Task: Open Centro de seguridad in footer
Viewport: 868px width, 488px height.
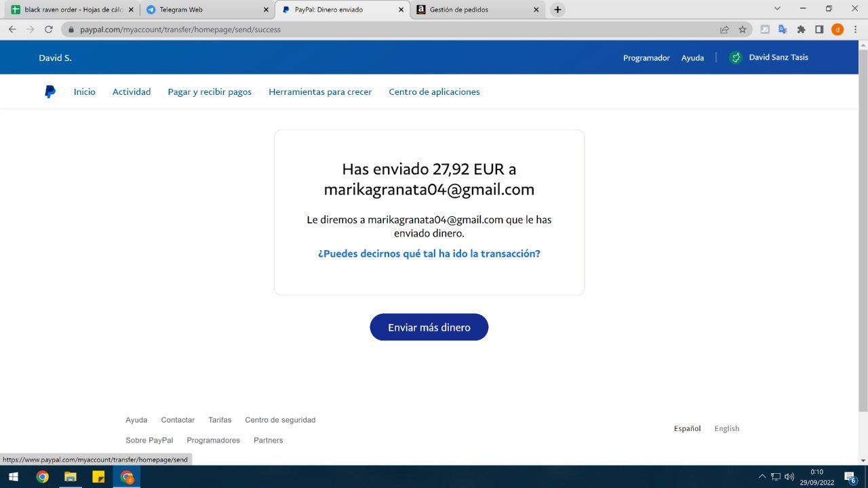Action: pos(280,420)
